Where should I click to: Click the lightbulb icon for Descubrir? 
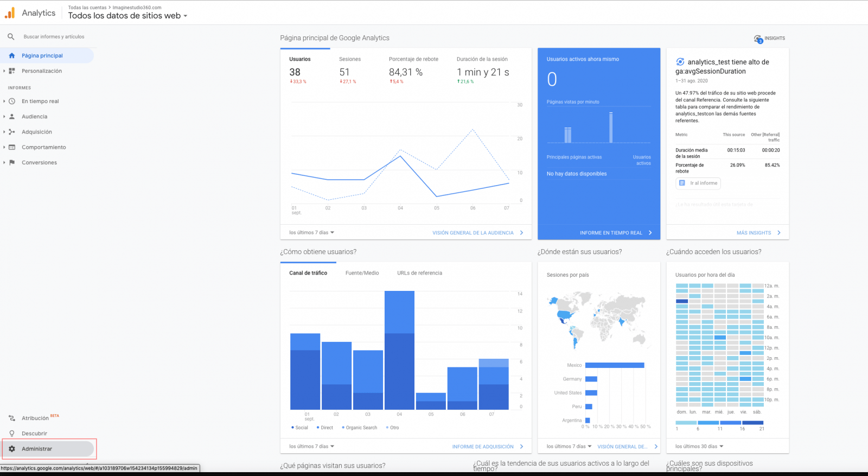point(12,433)
